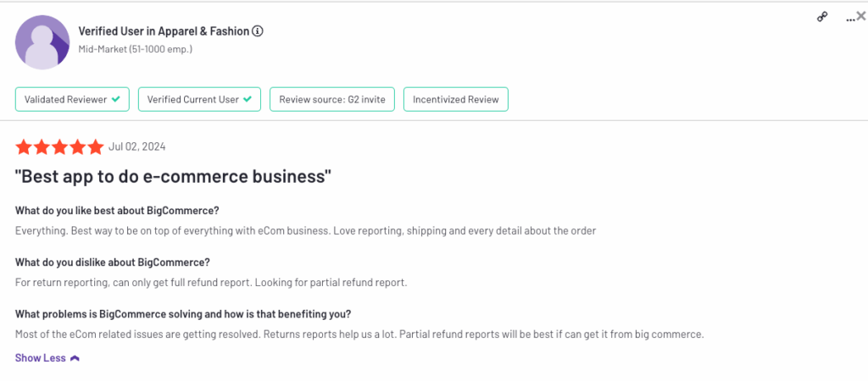Click the fifth orange rating star
This screenshot has width=868, height=381.
click(x=95, y=147)
